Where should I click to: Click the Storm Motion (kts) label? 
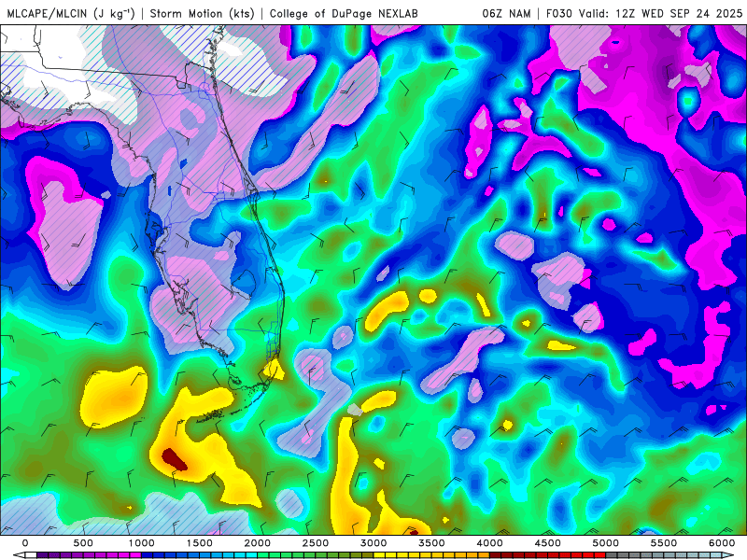(x=202, y=13)
